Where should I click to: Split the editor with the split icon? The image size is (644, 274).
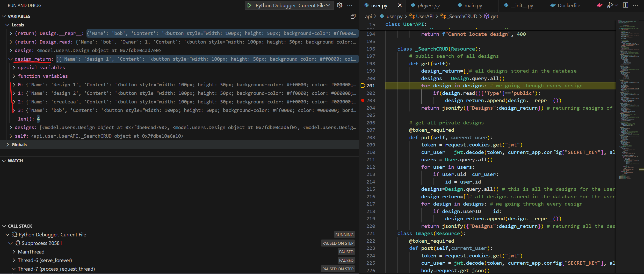click(x=625, y=5)
